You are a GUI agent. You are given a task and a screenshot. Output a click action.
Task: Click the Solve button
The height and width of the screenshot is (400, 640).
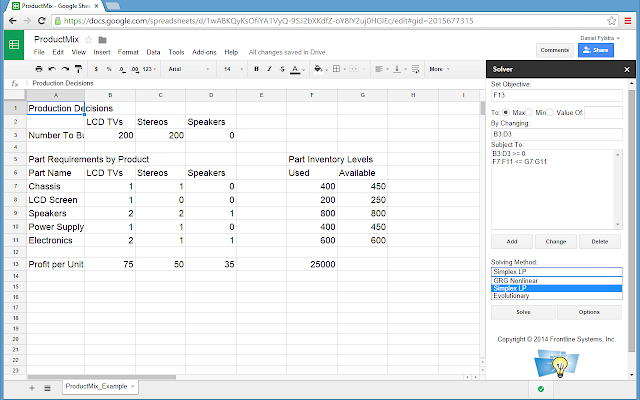click(523, 312)
